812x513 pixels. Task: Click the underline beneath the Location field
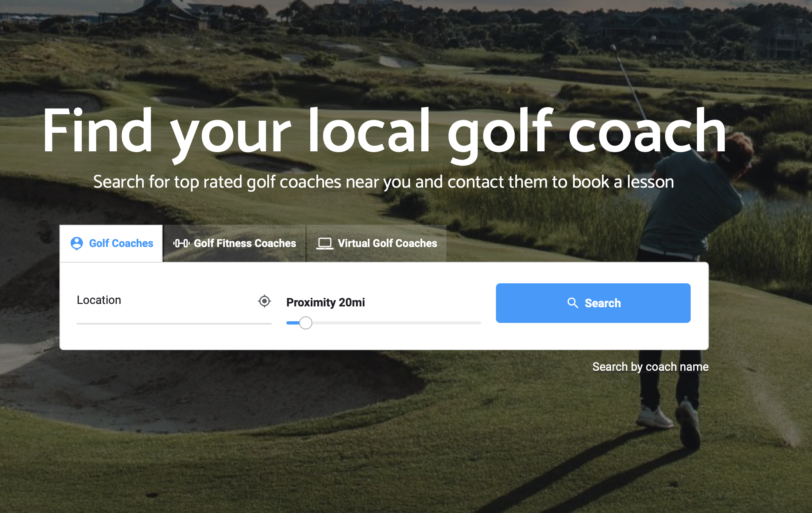click(174, 324)
